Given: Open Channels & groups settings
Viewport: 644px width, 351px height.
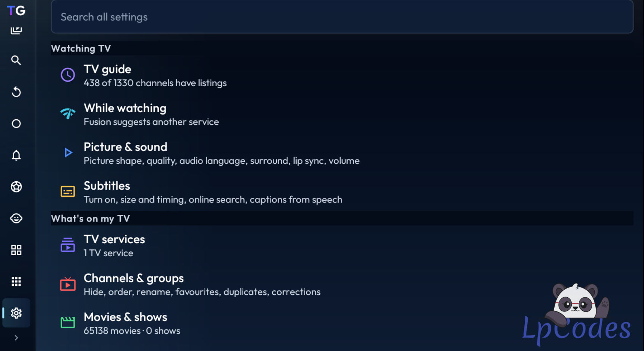Looking at the screenshot, I should click(342, 285).
